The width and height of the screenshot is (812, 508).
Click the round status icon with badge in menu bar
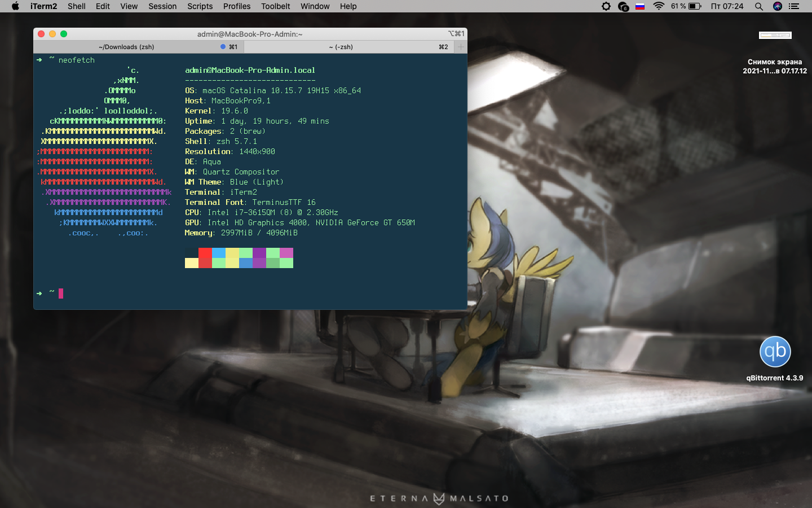click(623, 6)
